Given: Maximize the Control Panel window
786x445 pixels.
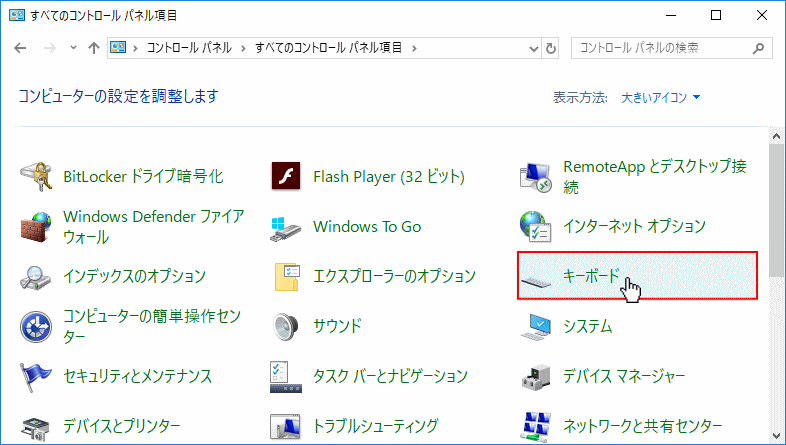Looking at the screenshot, I should (716, 16).
